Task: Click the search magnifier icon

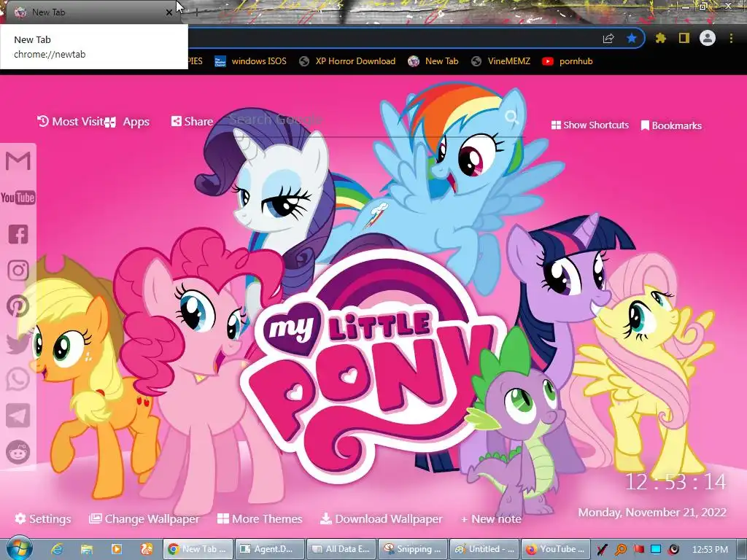Action: click(x=512, y=117)
